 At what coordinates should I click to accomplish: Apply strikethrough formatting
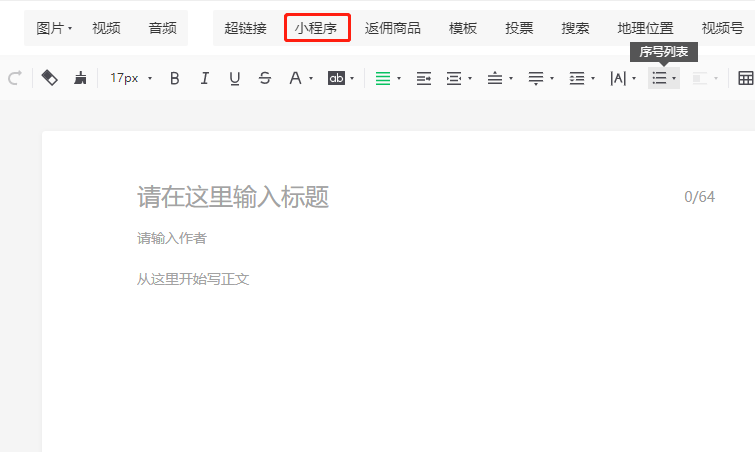click(x=265, y=78)
